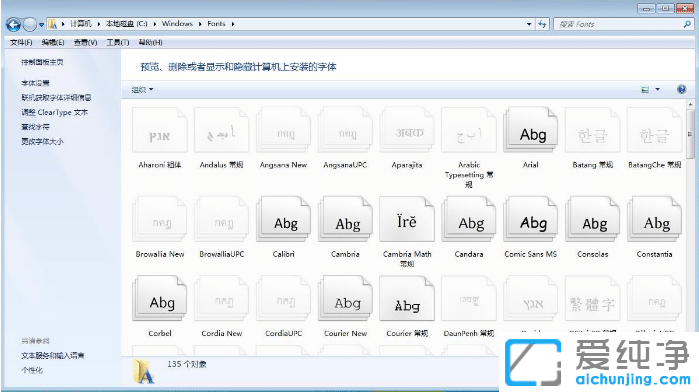Click the vertical scrollbar thumb
Viewport: 699px width, 392px height.
pyautogui.click(x=690, y=134)
